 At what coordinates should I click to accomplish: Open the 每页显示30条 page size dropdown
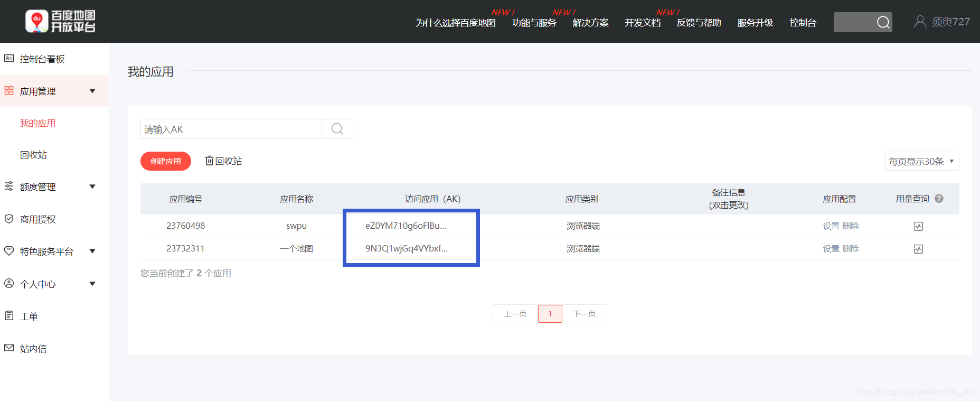(922, 161)
